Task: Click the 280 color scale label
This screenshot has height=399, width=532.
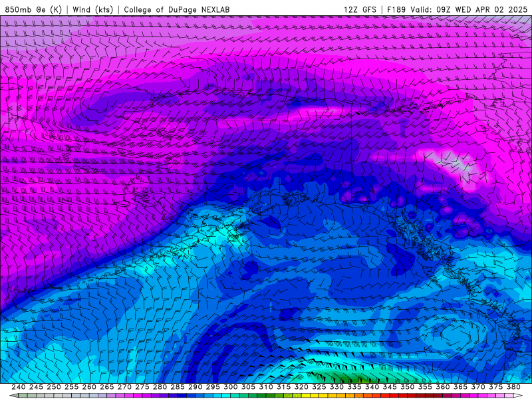Action: (160, 387)
